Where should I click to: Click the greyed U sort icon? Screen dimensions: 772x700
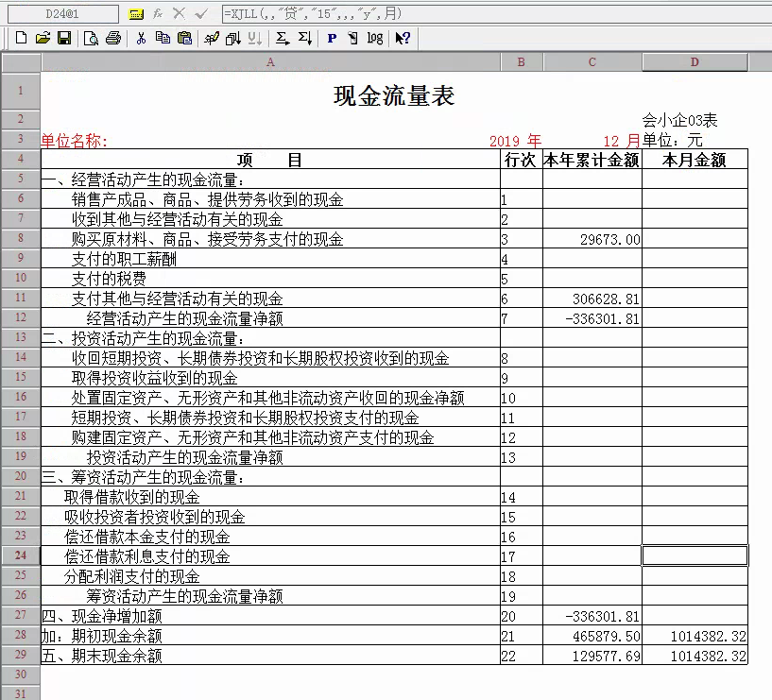(254, 38)
